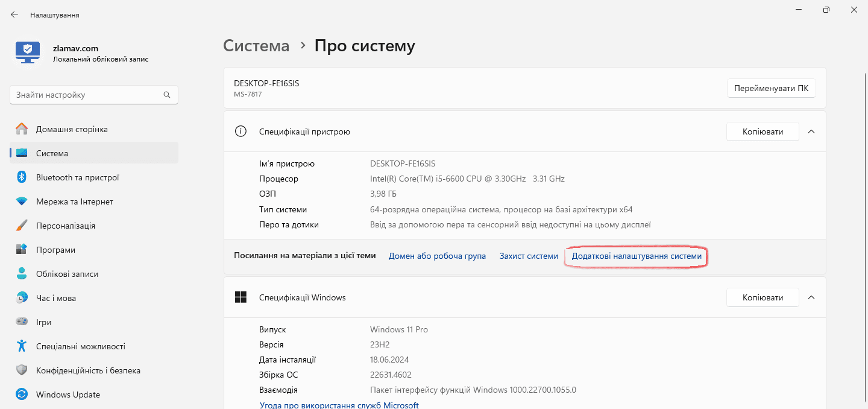Image resolution: width=868 pixels, height=409 pixels.
Task: Click the paintbrush icon for Персоналізація
Action: point(22,226)
